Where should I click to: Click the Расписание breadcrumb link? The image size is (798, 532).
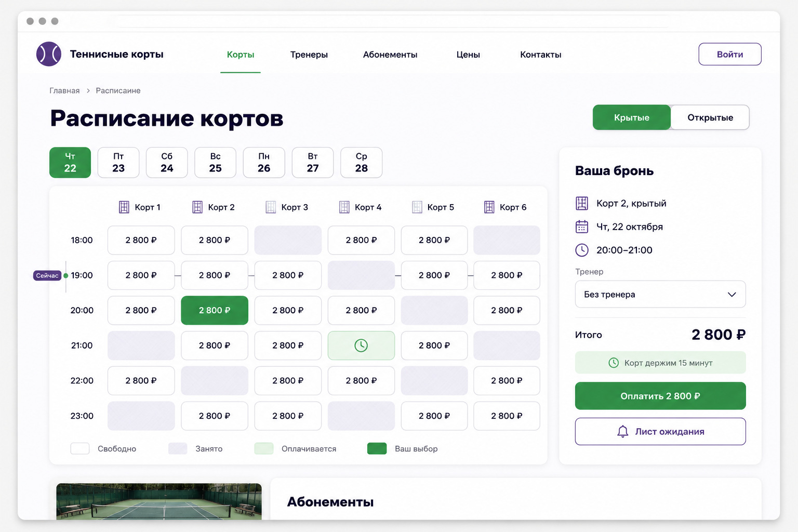click(118, 90)
